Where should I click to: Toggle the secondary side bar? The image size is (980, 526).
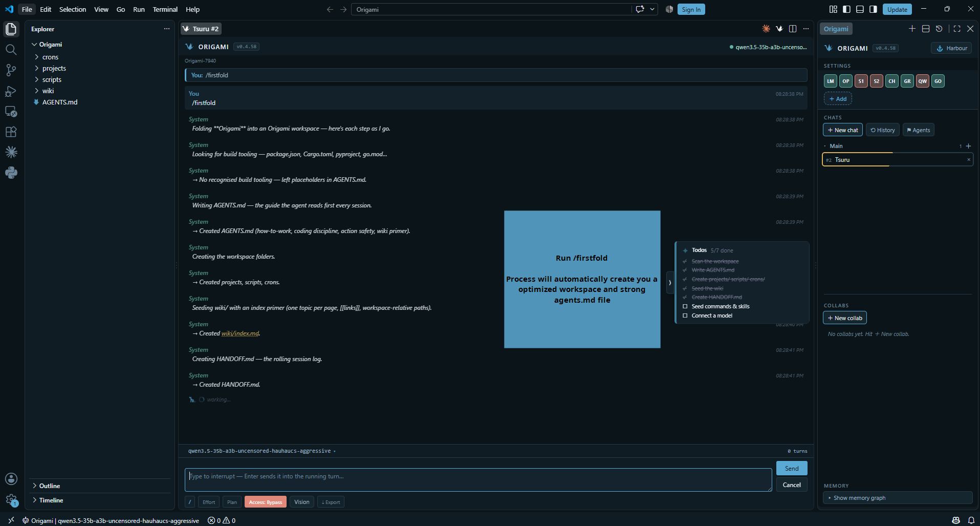pyautogui.click(x=873, y=9)
